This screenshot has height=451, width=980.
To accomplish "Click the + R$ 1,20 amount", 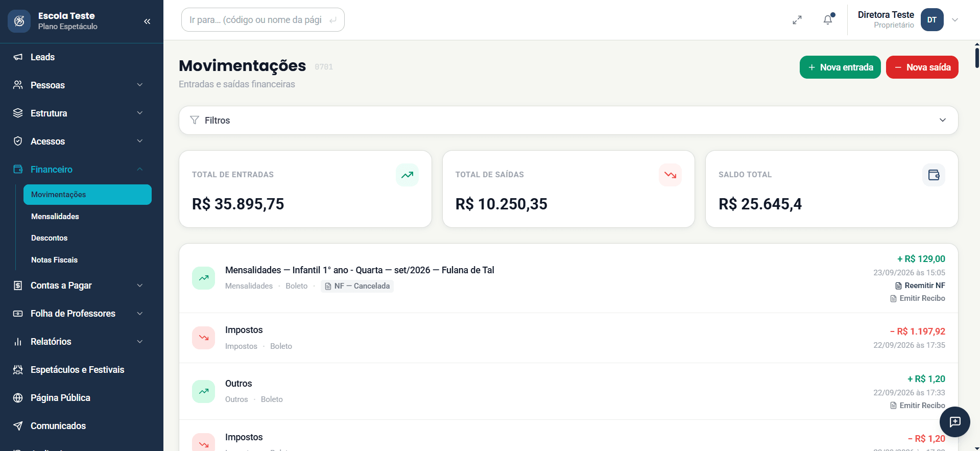I will (926, 379).
